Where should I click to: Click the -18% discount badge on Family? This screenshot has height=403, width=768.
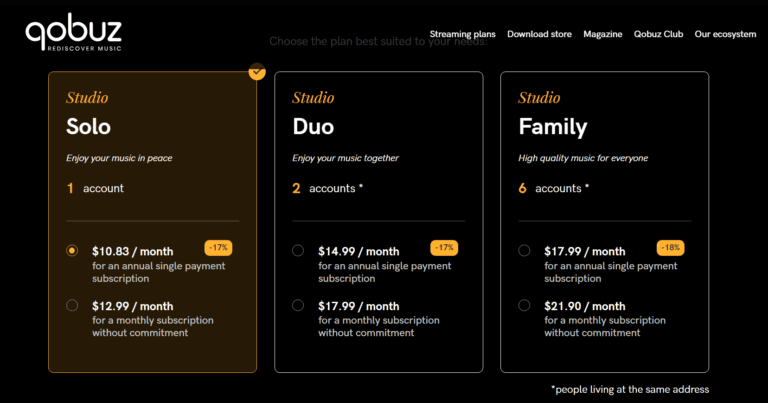(670, 247)
